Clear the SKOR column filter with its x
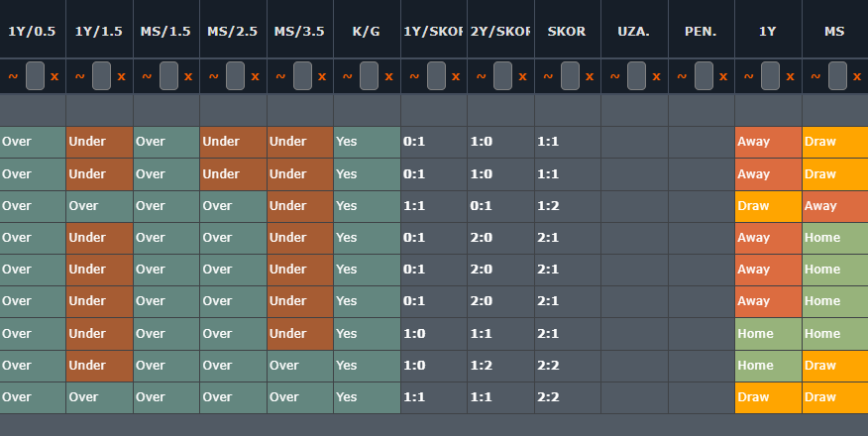This screenshot has height=436, width=868. [590, 76]
